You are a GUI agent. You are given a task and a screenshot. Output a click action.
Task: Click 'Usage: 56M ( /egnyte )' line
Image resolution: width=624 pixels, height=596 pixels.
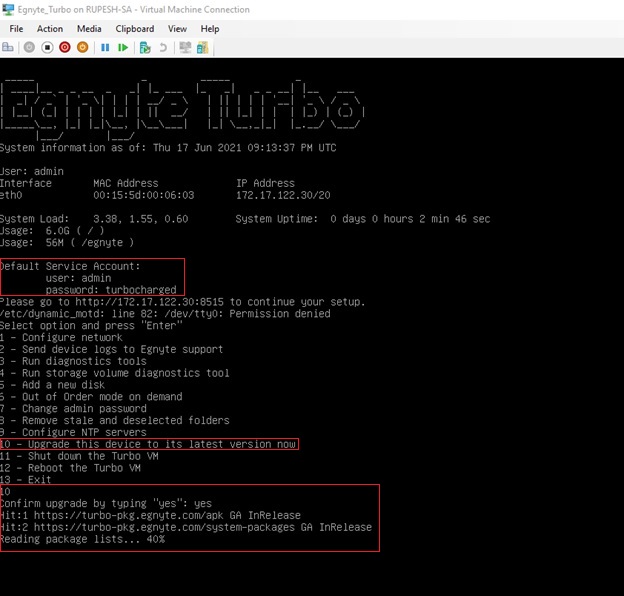67,243
